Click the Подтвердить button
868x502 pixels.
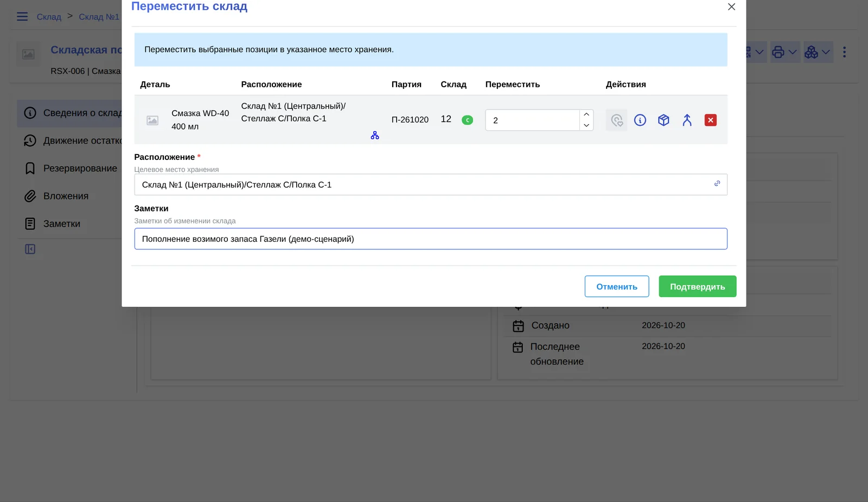click(x=698, y=286)
